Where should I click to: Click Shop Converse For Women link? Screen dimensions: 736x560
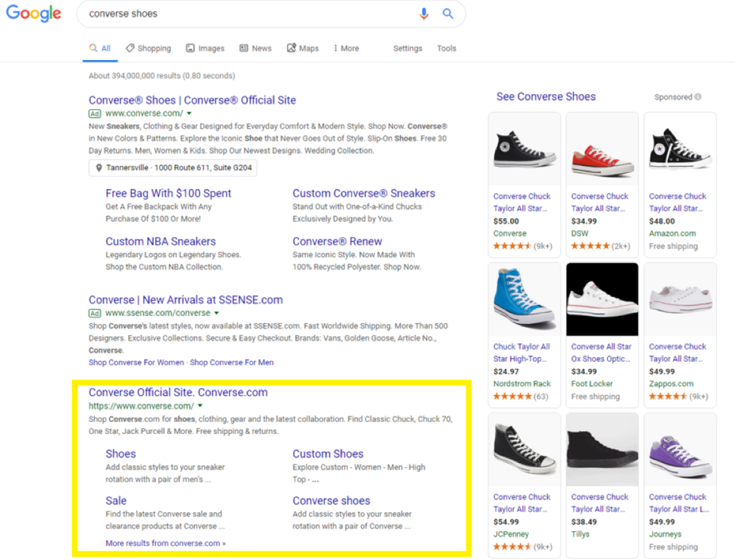136,362
